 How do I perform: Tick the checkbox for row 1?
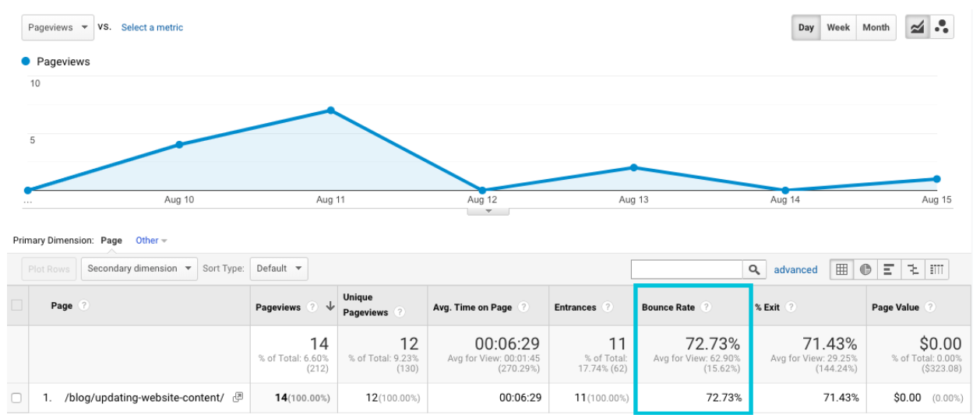click(16, 398)
